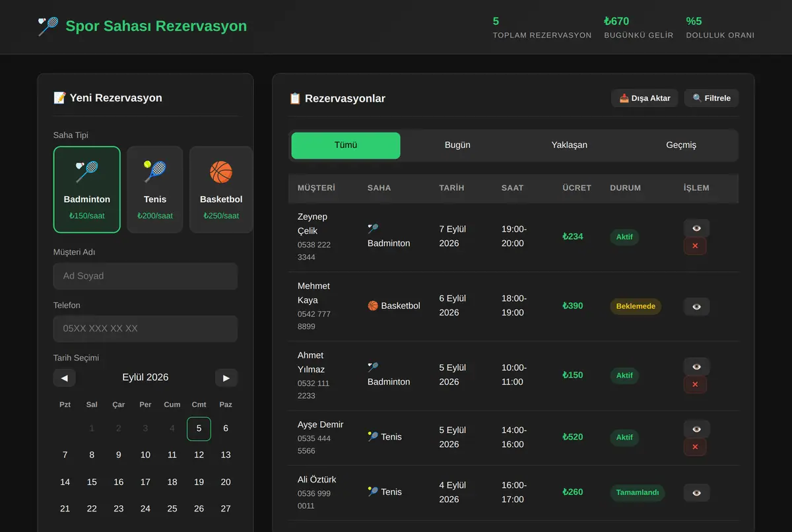Select calendar day 15
The width and height of the screenshot is (792, 532).
[92, 482]
